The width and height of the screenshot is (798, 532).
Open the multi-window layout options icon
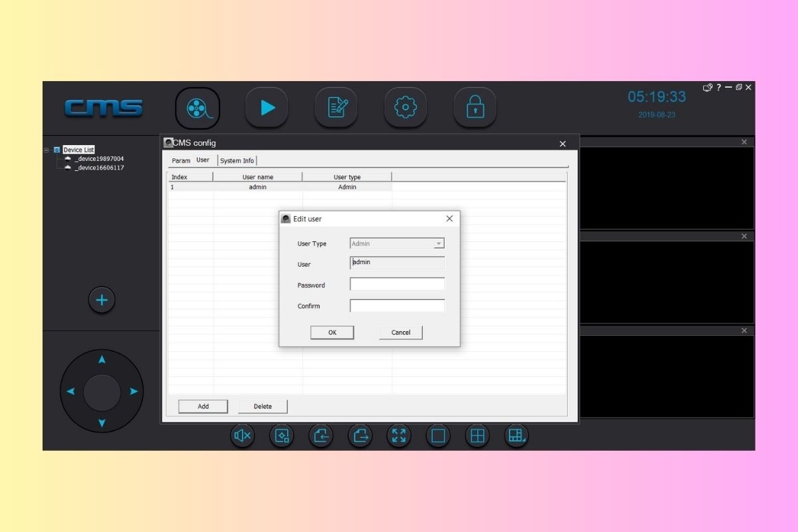[x=517, y=436]
